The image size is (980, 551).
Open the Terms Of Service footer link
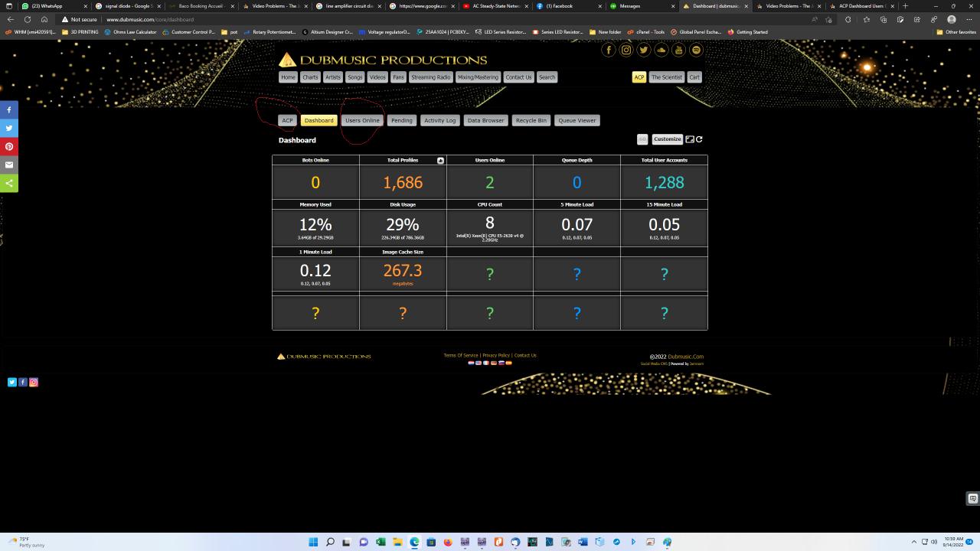click(x=461, y=355)
